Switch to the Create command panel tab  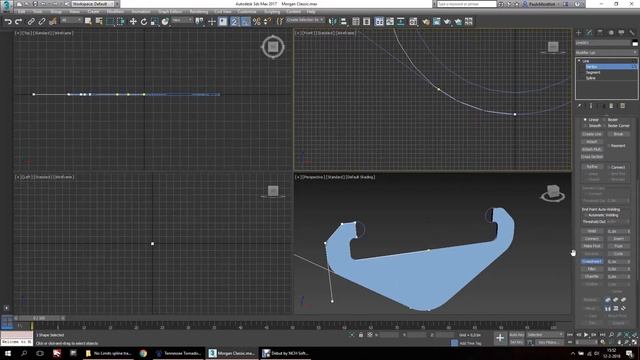click(579, 33)
